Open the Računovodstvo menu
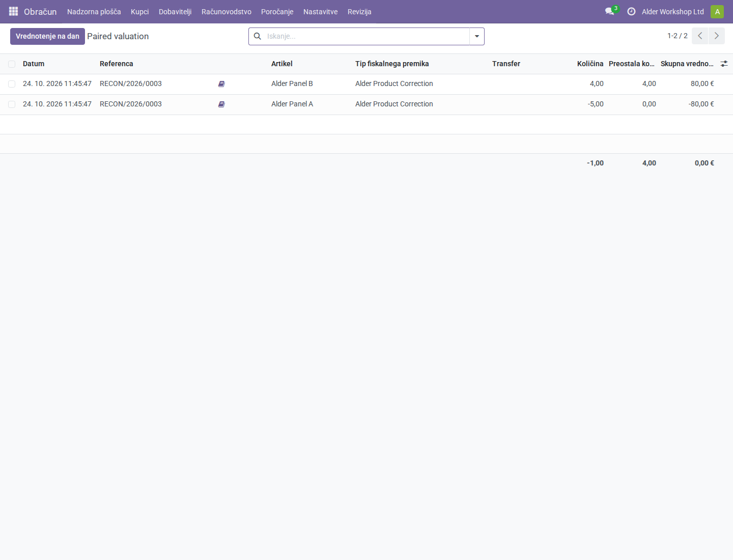Image resolution: width=733 pixels, height=560 pixels. tap(227, 12)
